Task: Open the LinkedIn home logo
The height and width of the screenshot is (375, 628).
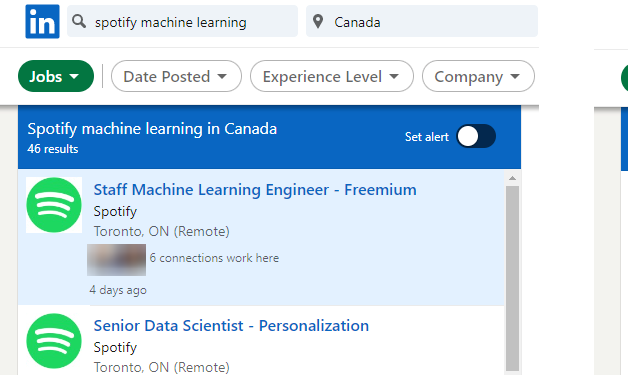Action: [42, 22]
